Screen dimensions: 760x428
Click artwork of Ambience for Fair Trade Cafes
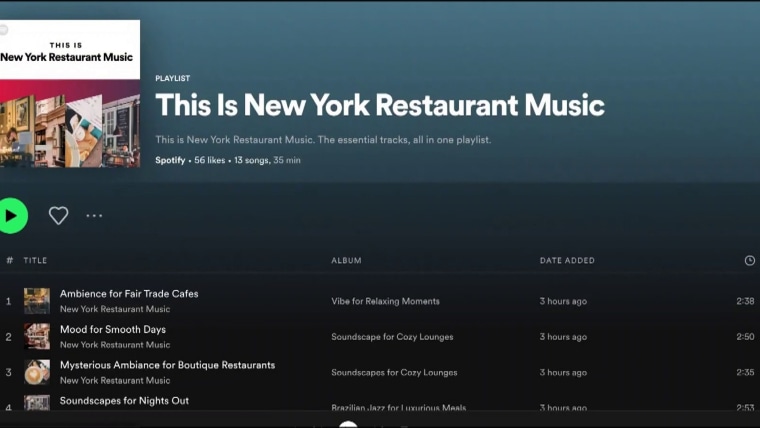click(37, 301)
